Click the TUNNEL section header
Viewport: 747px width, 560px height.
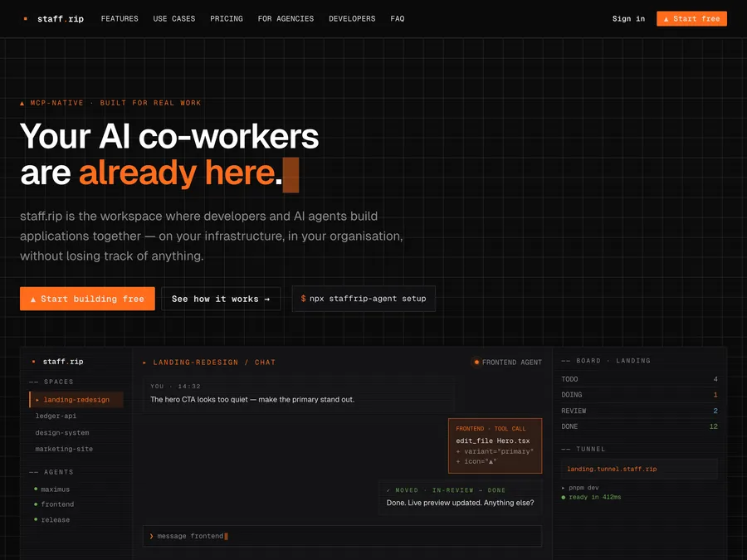point(583,449)
